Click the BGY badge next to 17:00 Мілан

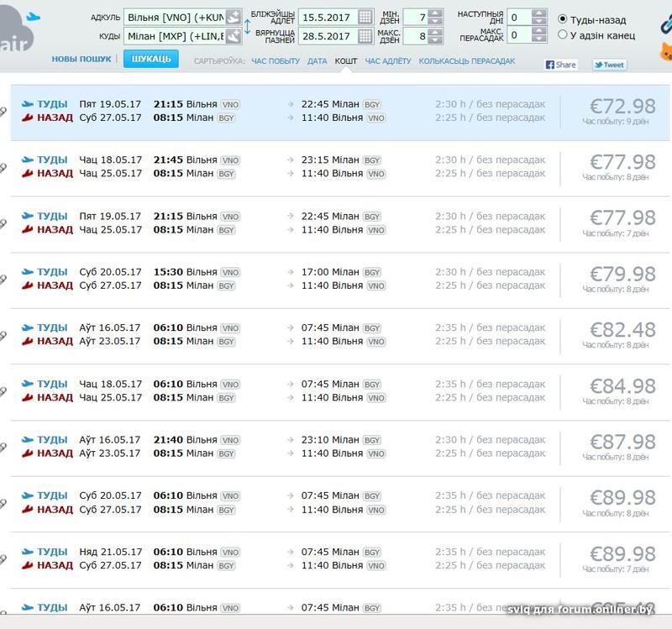pos(372,272)
